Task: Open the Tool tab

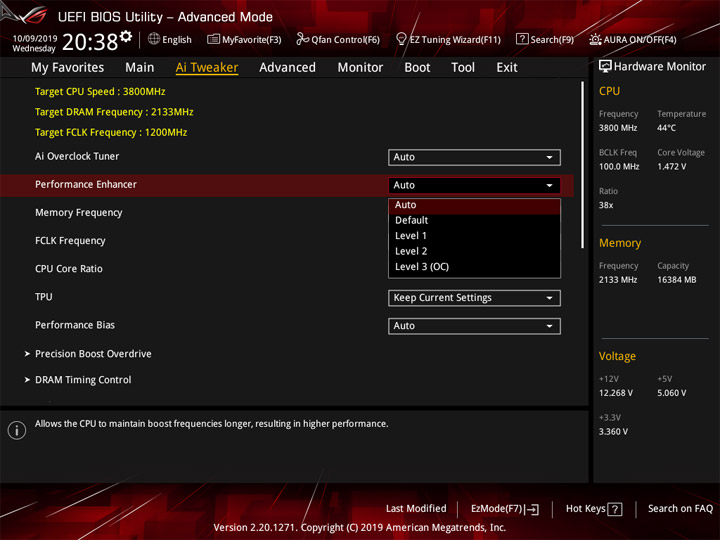Action: click(463, 68)
